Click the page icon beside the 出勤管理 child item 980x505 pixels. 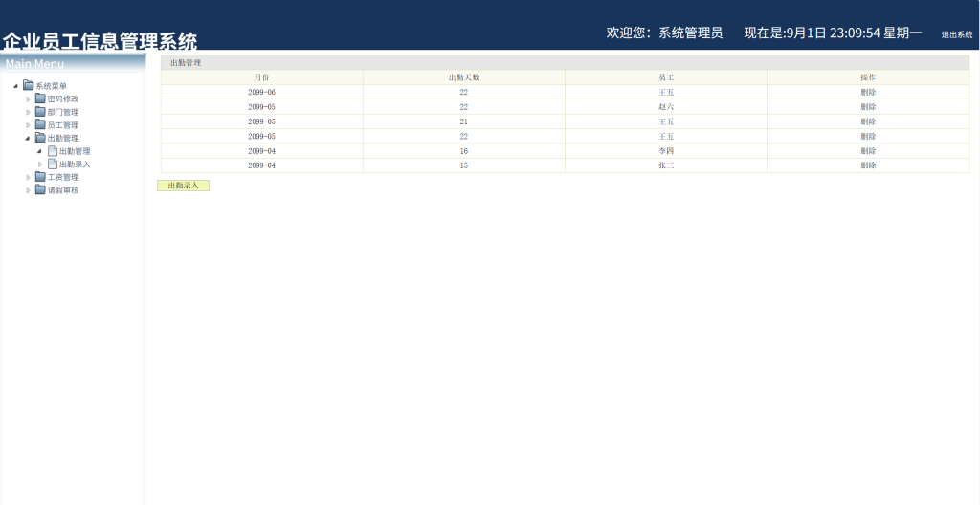pyautogui.click(x=53, y=151)
